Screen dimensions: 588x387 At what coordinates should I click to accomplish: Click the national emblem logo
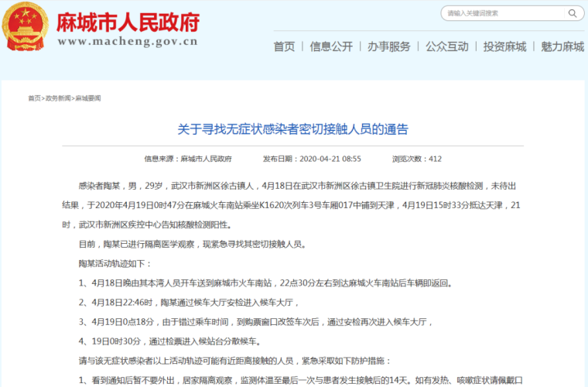26,26
